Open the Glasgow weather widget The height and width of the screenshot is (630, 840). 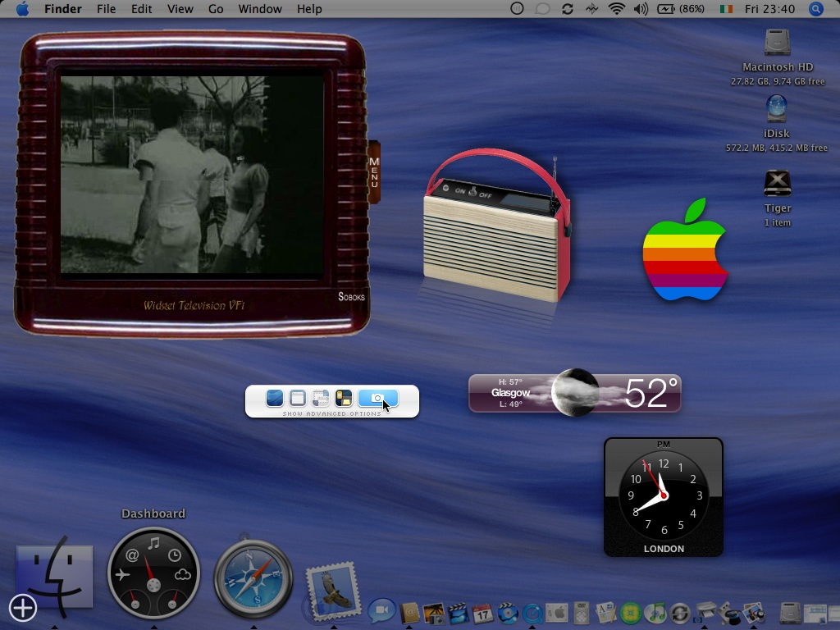pos(574,394)
